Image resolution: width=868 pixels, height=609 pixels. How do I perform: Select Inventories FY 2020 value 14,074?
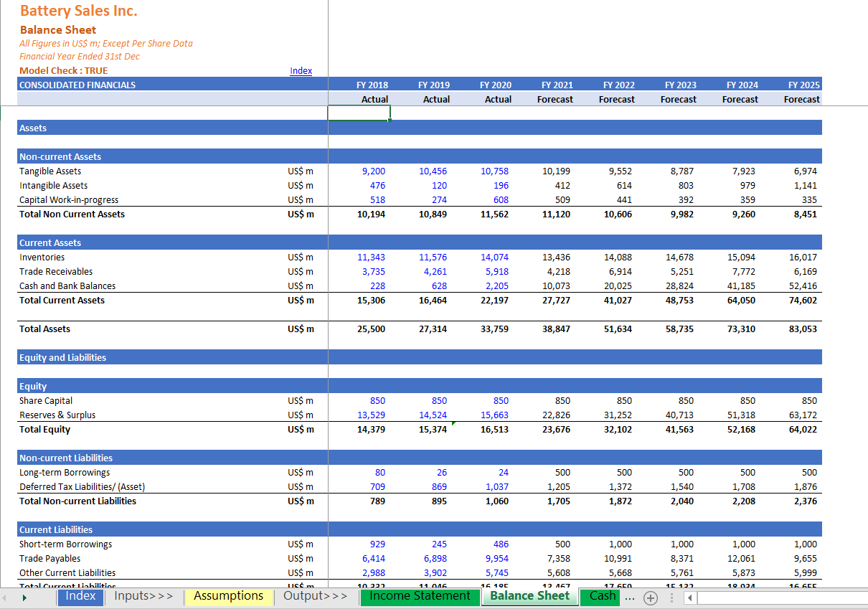pyautogui.click(x=494, y=257)
